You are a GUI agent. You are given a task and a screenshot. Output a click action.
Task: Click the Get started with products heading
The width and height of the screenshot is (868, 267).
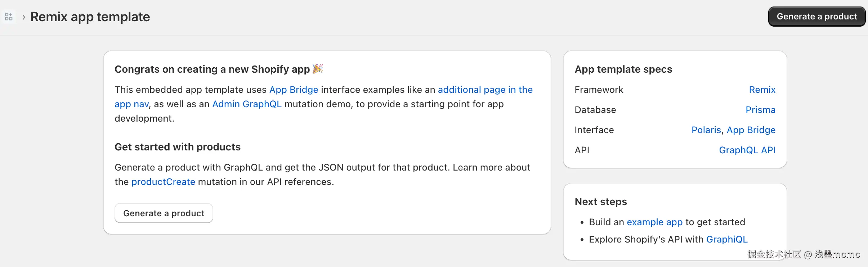click(177, 147)
